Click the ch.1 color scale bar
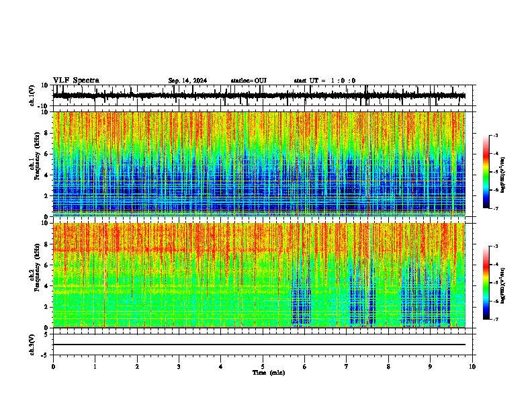The height and width of the screenshot is (411, 532). coord(486,172)
